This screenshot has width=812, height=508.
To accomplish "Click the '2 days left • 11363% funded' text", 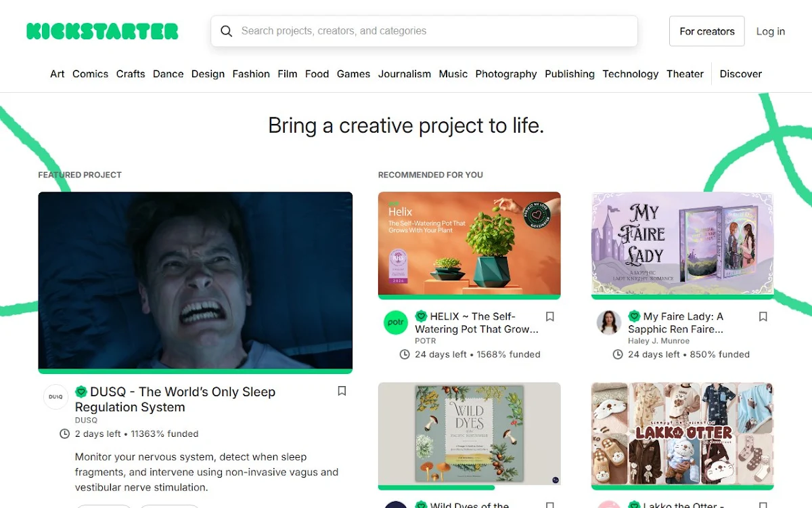I will [137, 433].
